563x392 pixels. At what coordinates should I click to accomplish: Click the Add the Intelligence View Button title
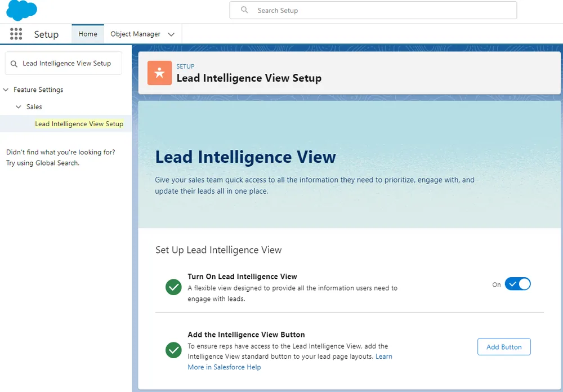(x=247, y=335)
